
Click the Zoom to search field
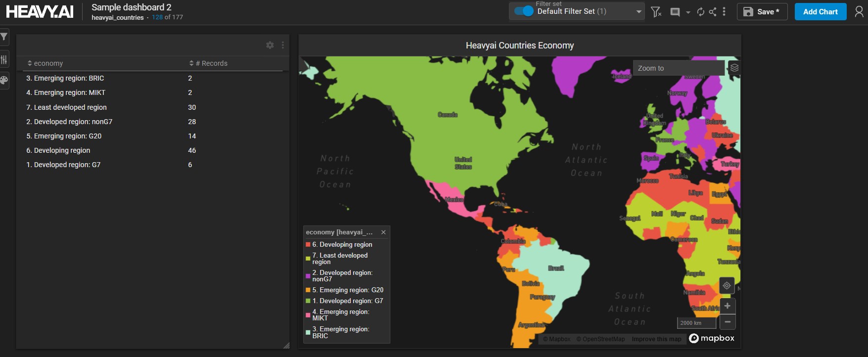point(679,68)
